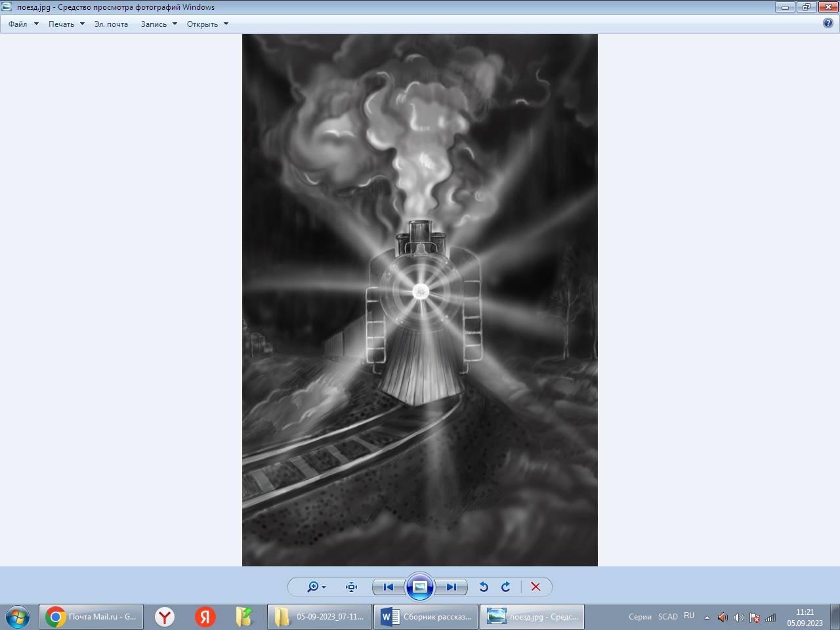
Task: Switch to Chrome Почта Mail.ru window
Action: [x=91, y=617]
